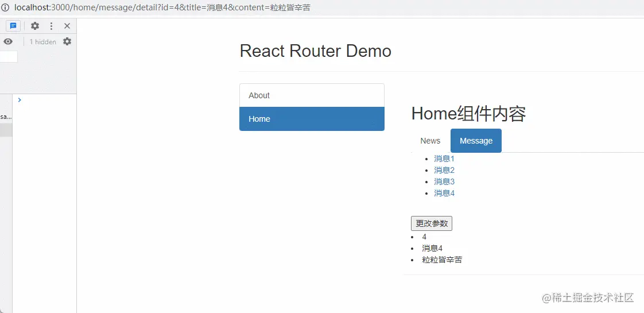
Task: Click detail id value 4 below the button
Action: point(424,237)
